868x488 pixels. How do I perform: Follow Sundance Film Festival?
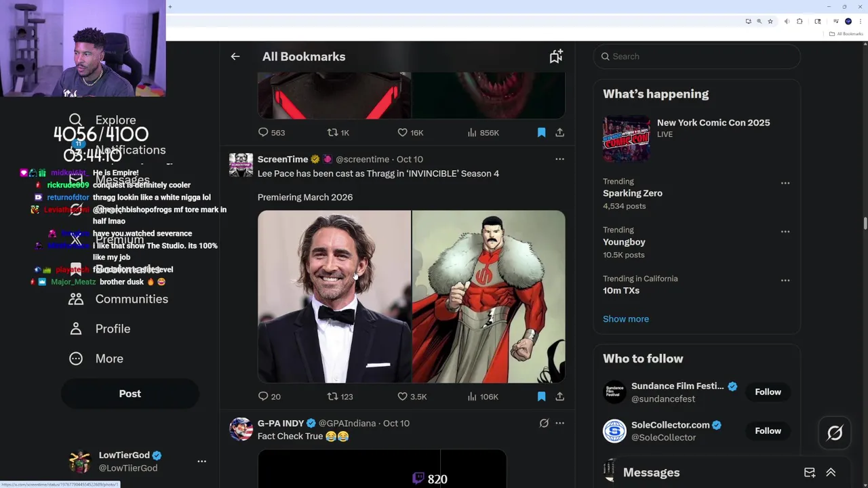pos(768,392)
